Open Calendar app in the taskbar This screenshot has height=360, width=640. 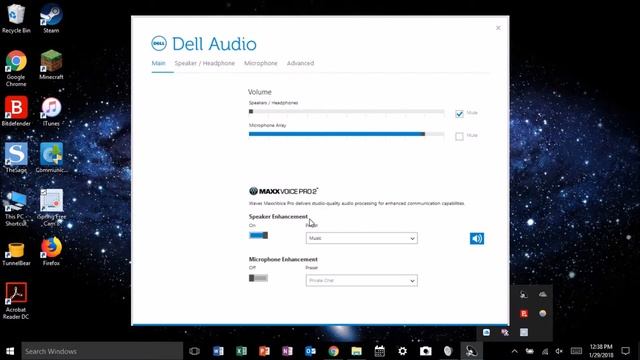(380, 351)
